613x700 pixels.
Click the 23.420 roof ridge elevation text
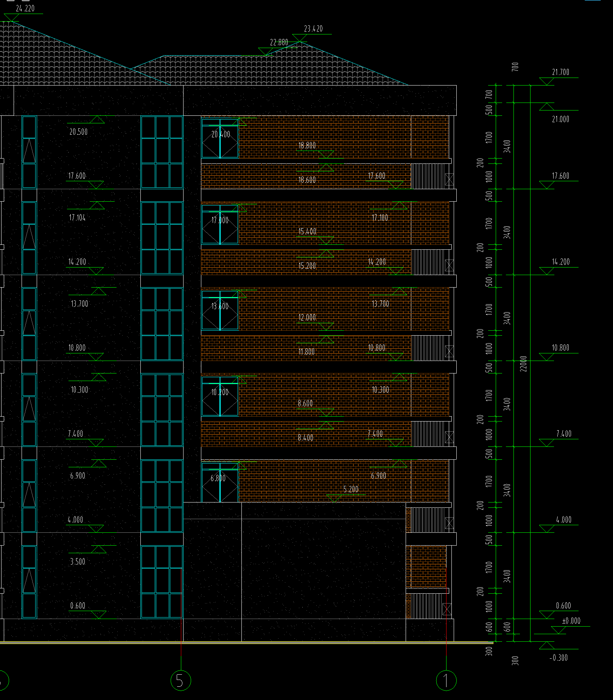[313, 29]
